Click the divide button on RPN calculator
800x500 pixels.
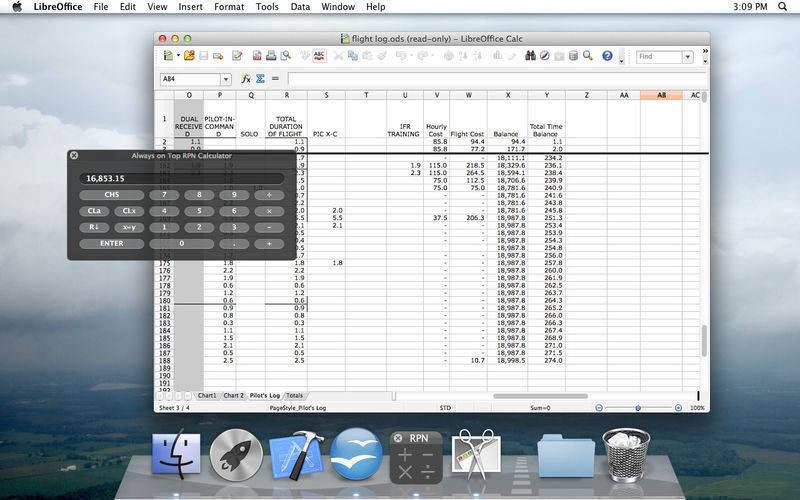pos(269,195)
